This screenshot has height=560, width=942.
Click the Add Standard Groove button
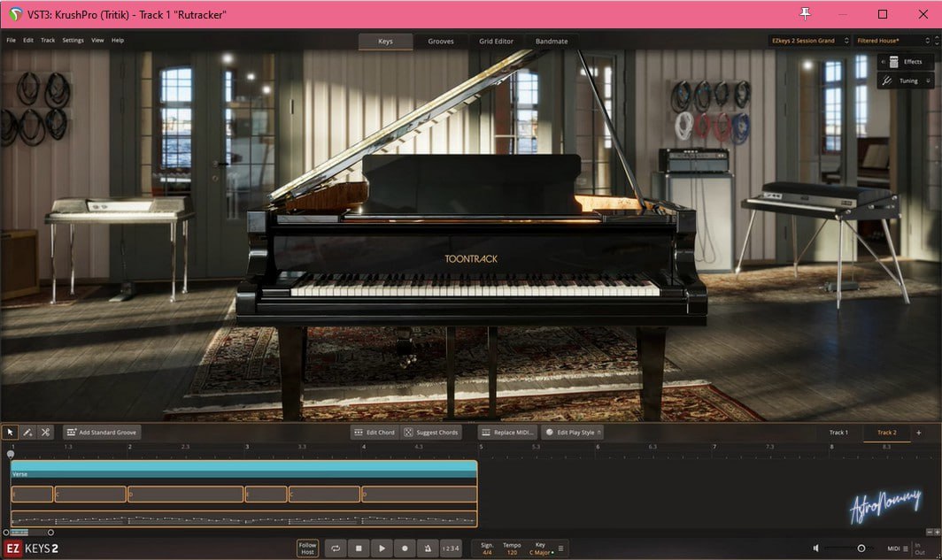(102, 432)
